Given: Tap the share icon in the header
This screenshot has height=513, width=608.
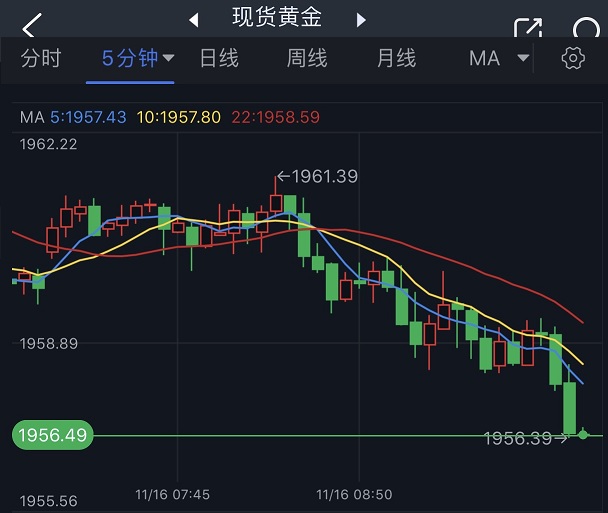Looking at the screenshot, I should (527, 27).
